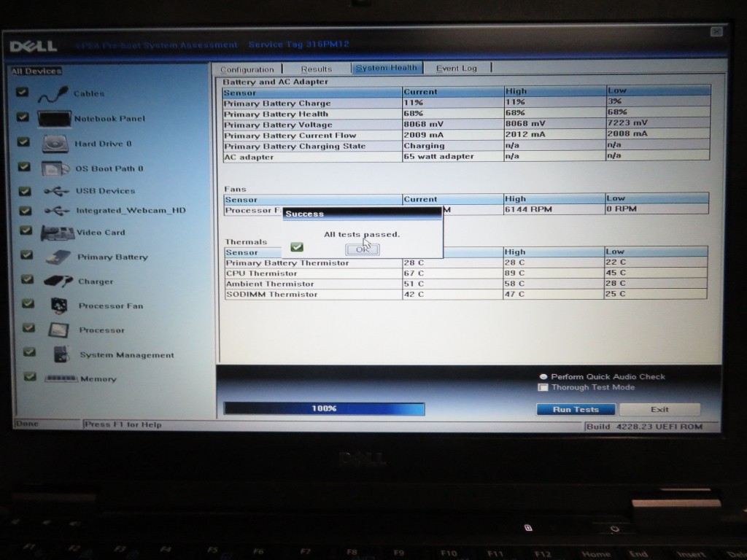Click the Hard Drive 0 icon
Image resolution: width=747 pixels, height=560 pixels.
pos(55,144)
